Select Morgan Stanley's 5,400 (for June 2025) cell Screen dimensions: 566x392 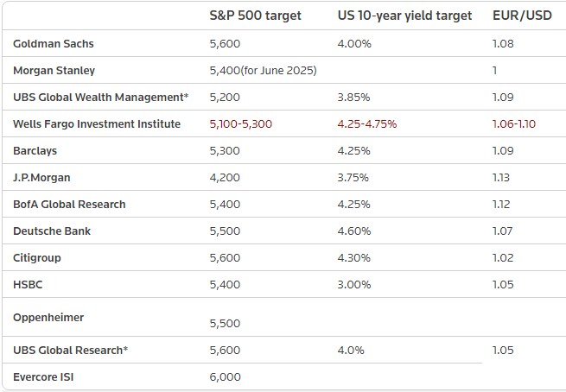[x=264, y=70]
